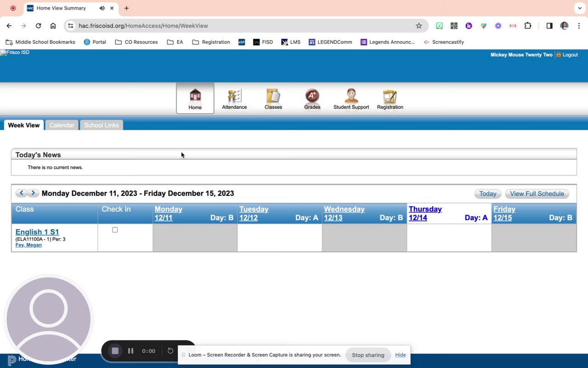Screen dimensions: 588x368
Task: Click the QR code extension icon
Action: [x=454, y=26]
